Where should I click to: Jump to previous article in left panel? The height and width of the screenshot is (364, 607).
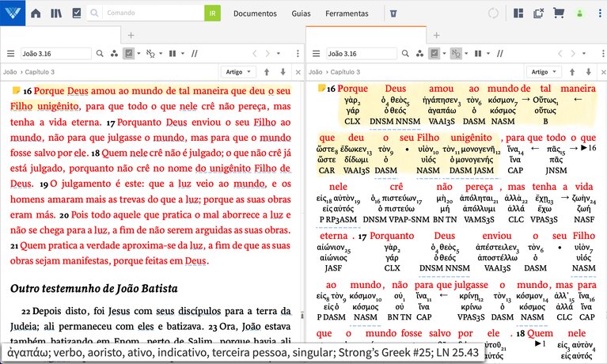267,72
